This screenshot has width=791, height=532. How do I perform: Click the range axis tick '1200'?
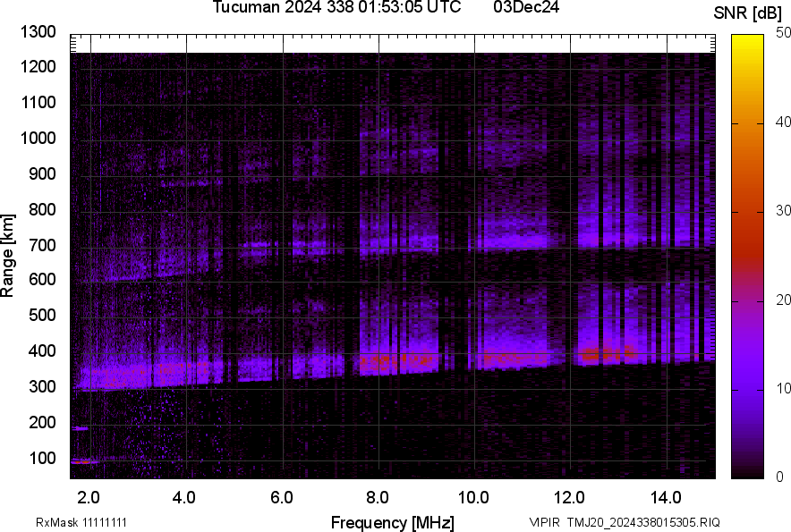click(x=38, y=66)
